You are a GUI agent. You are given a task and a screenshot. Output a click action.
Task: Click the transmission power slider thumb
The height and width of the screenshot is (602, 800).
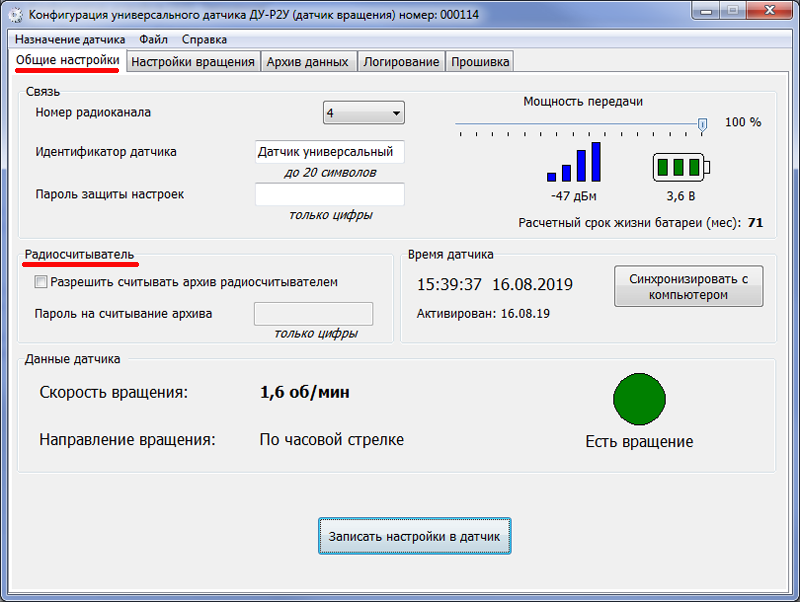click(703, 124)
